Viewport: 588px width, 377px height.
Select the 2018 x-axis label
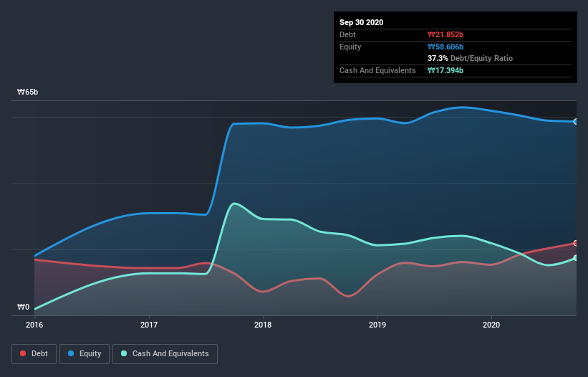pyautogui.click(x=263, y=325)
